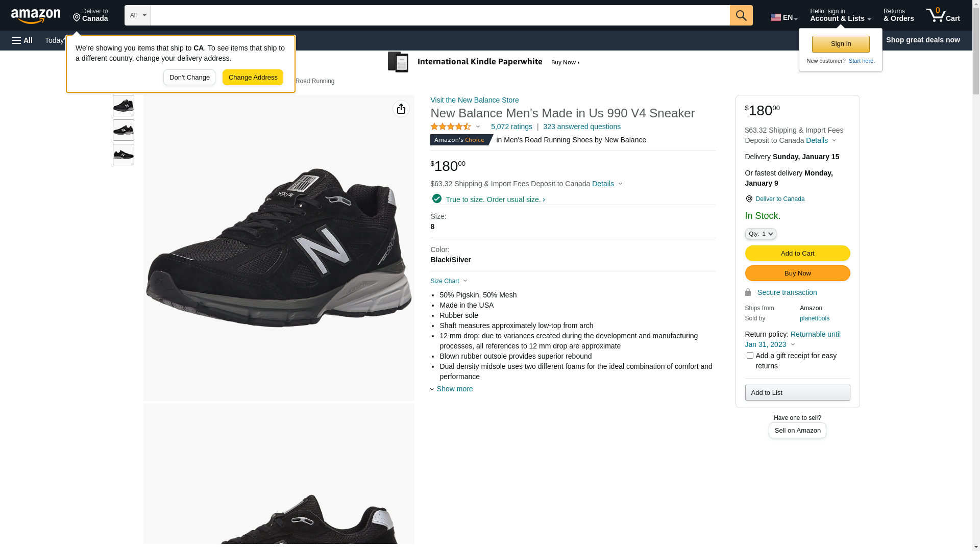Visit the New Balance Store link

(474, 100)
